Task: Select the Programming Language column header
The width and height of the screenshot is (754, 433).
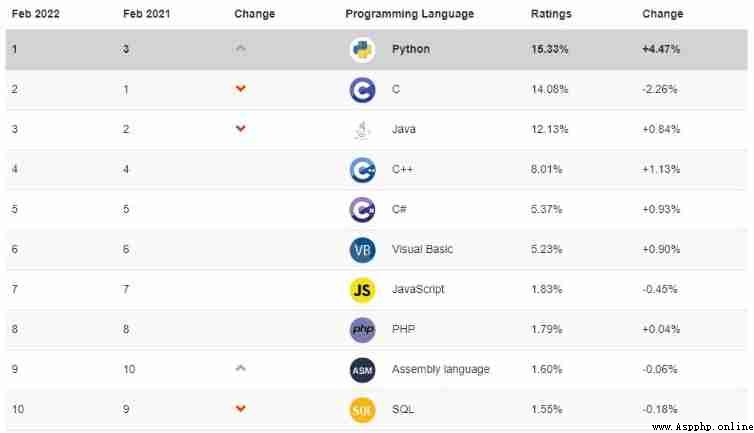Action: (409, 14)
